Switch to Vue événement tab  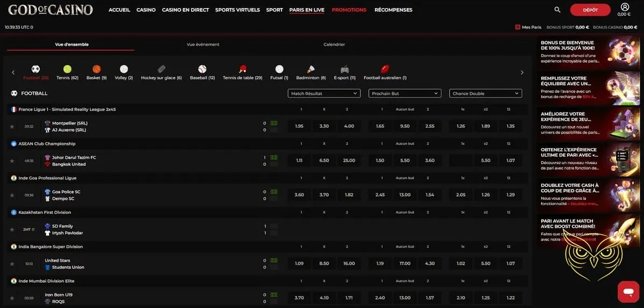click(203, 45)
